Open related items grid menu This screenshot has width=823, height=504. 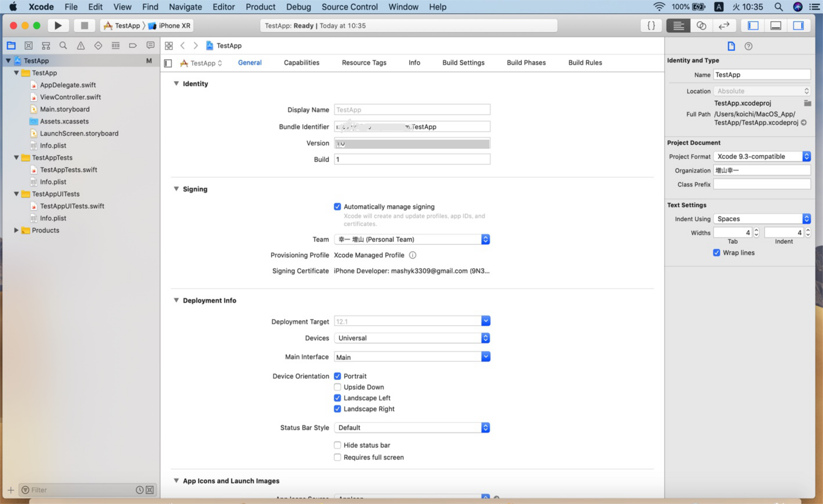pyautogui.click(x=169, y=45)
